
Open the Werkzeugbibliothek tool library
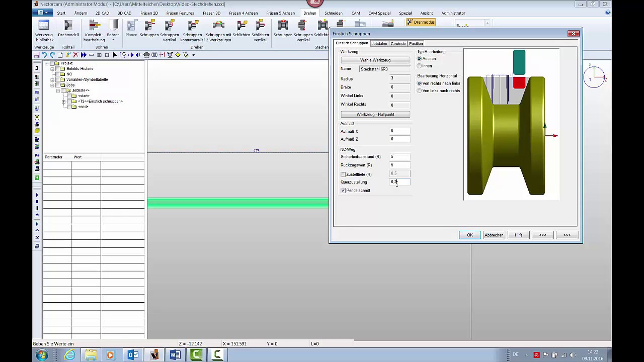(x=44, y=31)
